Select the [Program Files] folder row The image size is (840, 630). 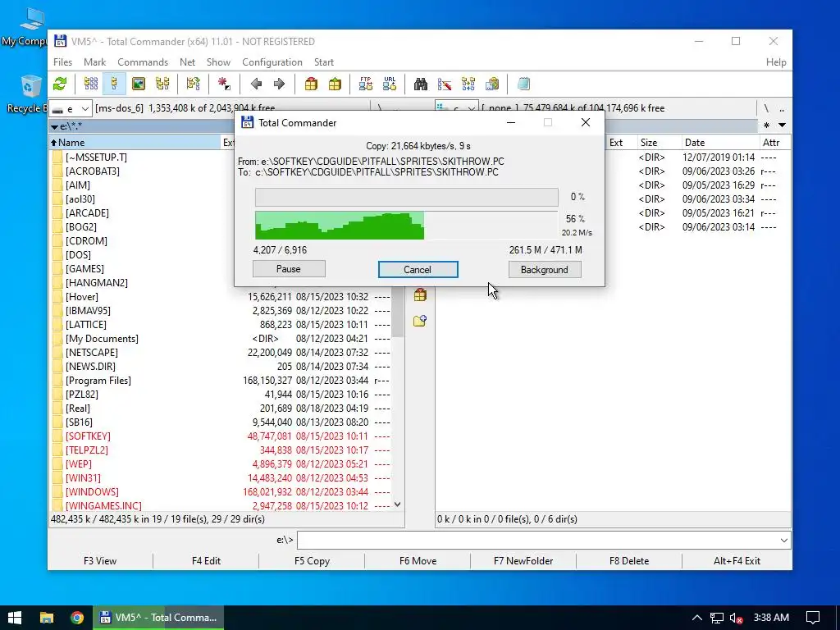(x=221, y=381)
